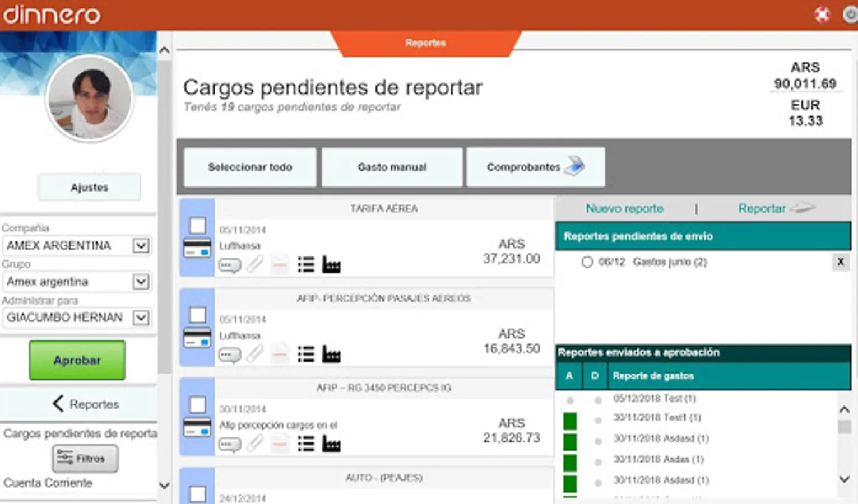This screenshot has width=858, height=504.
Task: Open Cuenta Corriente sidebar item
Action: 48,483
